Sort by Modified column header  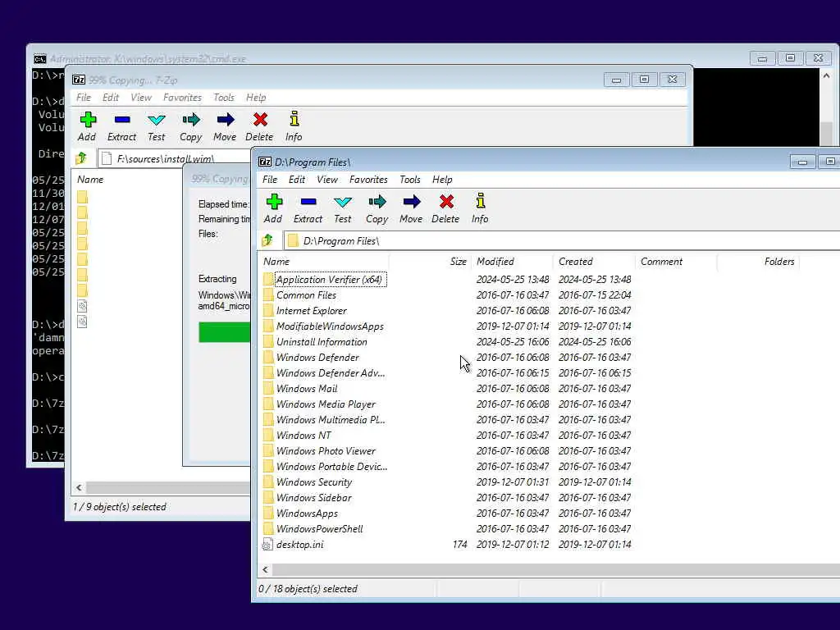click(512, 262)
